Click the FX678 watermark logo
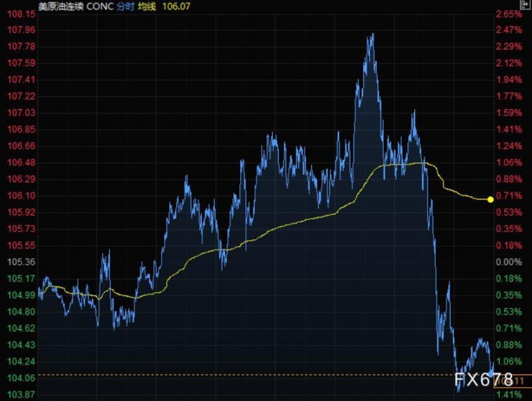532x401 pixels. 483,379
